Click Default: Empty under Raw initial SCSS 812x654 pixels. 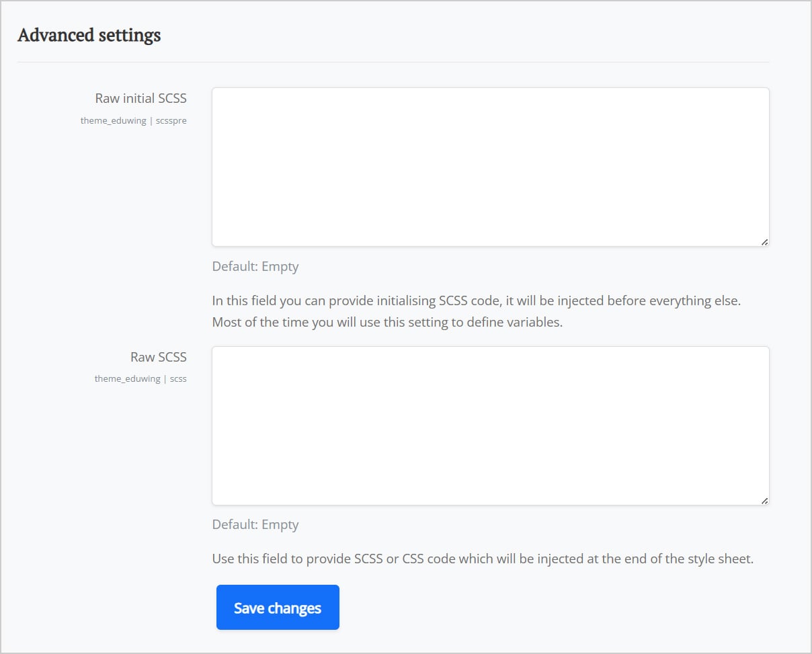coord(255,266)
